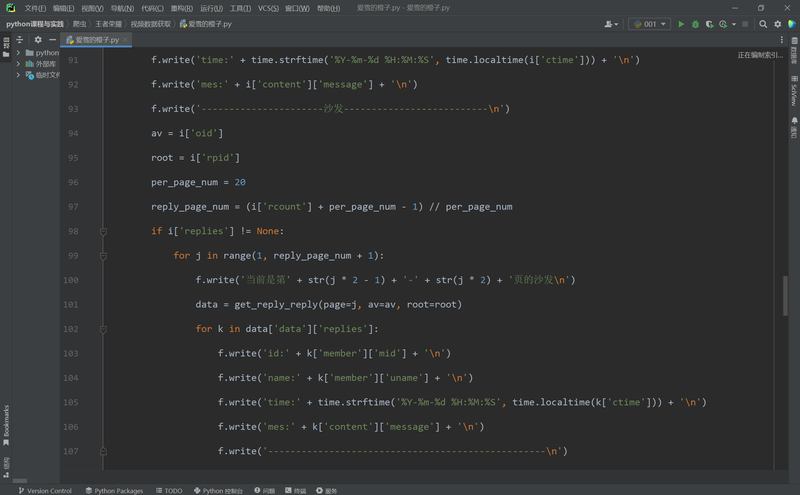Open Search Everywhere magnifier icon
800x495 pixels.
tap(763, 24)
